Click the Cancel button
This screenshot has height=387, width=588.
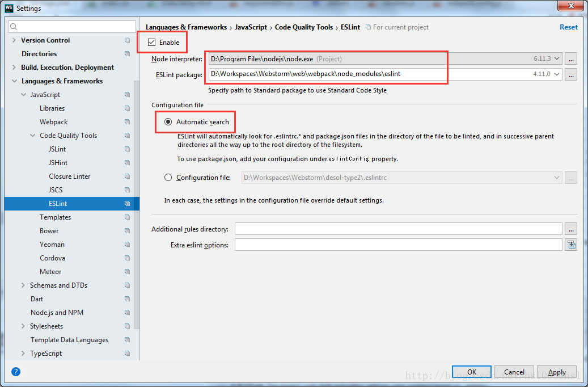(514, 372)
